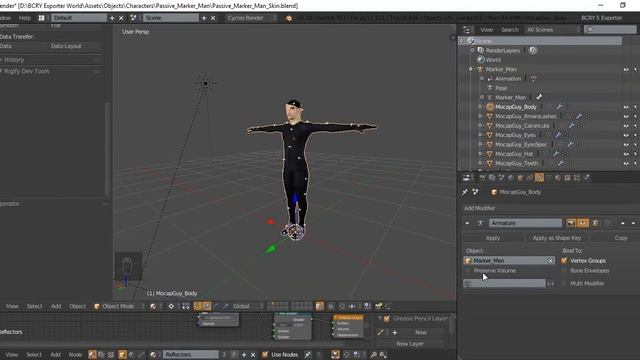Toggle Armature modifier viewport display
Viewport: 640px width, 360px height.
[x=582, y=223]
